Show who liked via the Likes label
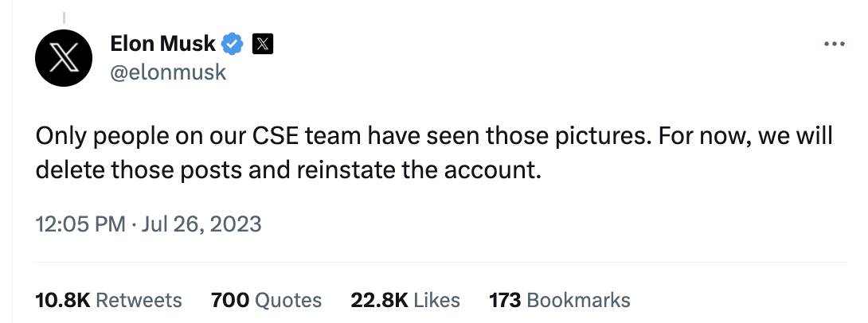868x323 pixels. 438,300
